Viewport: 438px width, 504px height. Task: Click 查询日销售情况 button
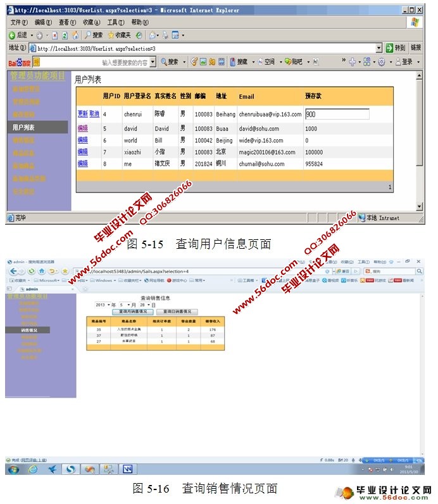(177, 312)
